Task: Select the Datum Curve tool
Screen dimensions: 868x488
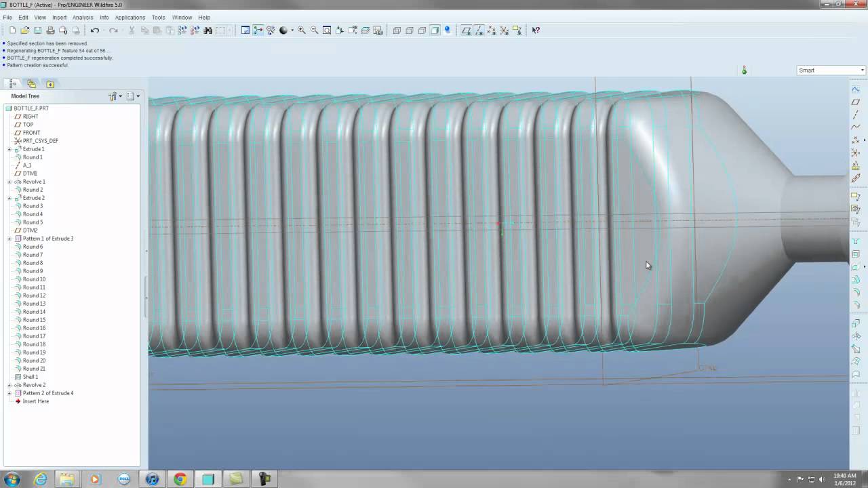Action: 856,127
